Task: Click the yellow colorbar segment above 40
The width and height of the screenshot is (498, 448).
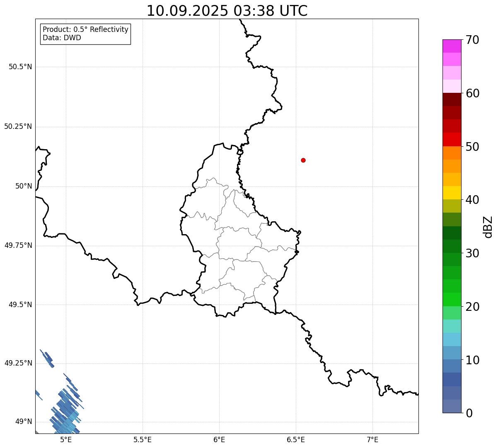Action: click(x=452, y=193)
